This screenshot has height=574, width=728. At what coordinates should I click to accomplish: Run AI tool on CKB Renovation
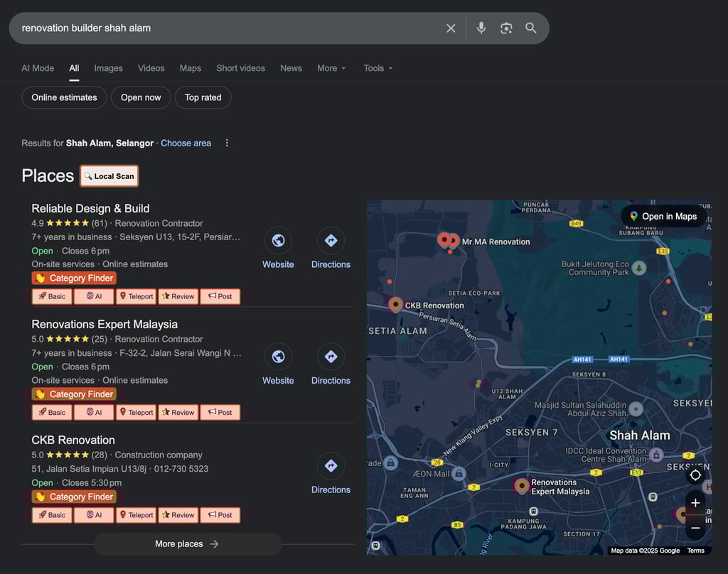coord(94,515)
